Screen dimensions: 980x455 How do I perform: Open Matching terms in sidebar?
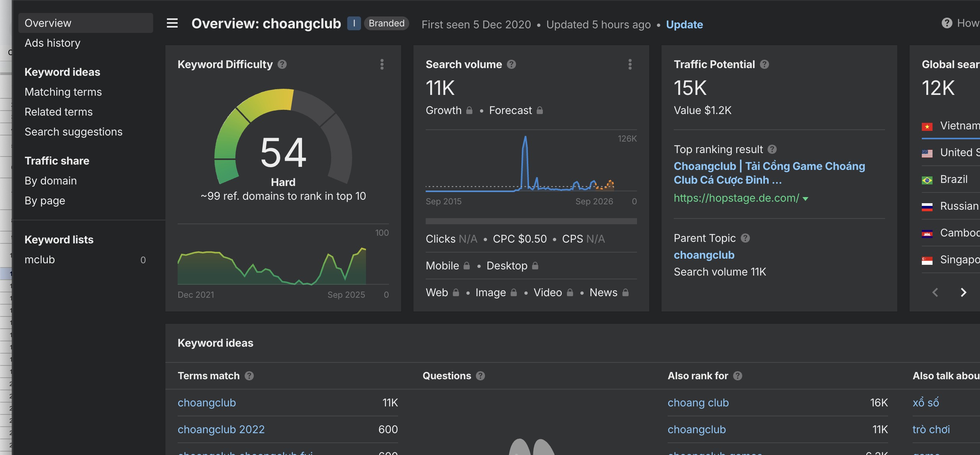point(63,92)
